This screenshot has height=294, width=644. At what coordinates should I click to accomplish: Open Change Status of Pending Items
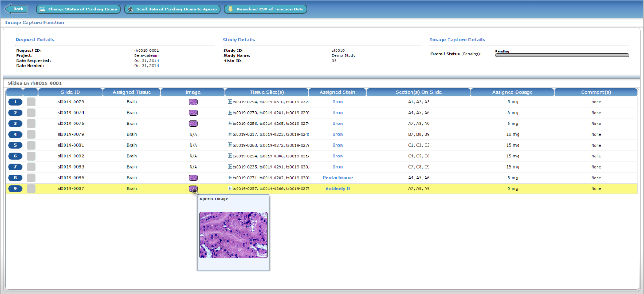pos(78,9)
